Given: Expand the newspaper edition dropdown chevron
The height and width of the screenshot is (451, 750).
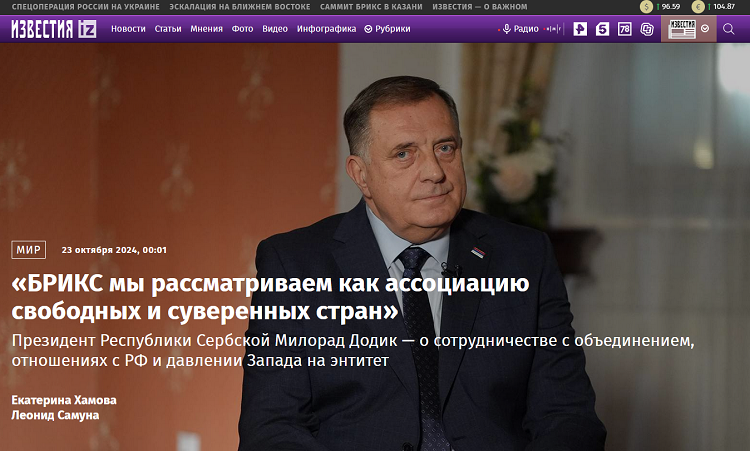Looking at the screenshot, I should coord(705,29).
